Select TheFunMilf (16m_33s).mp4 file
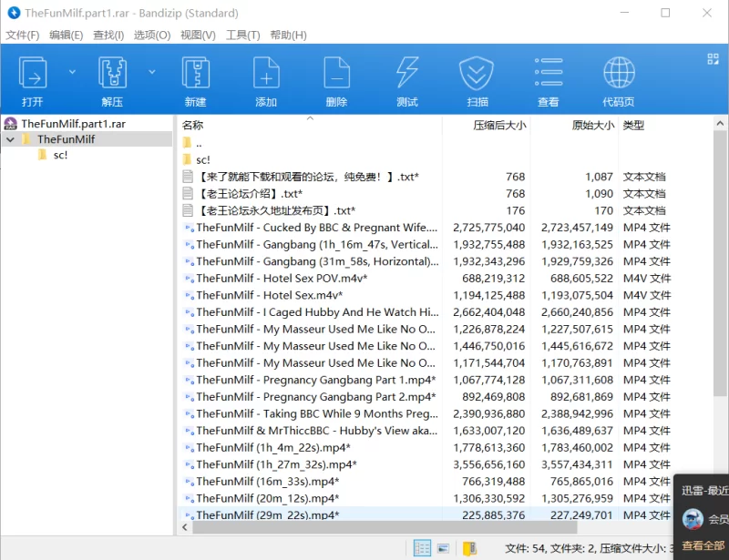The width and height of the screenshot is (729, 560). tap(268, 482)
